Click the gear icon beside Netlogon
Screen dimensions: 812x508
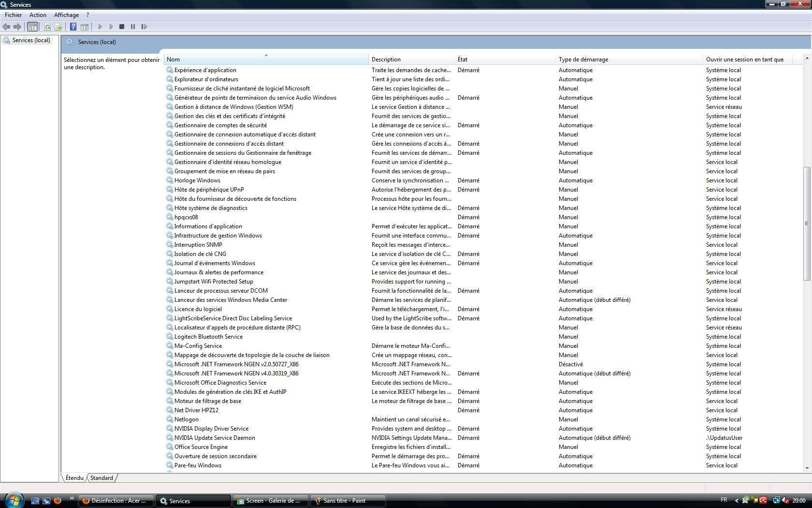(170, 419)
